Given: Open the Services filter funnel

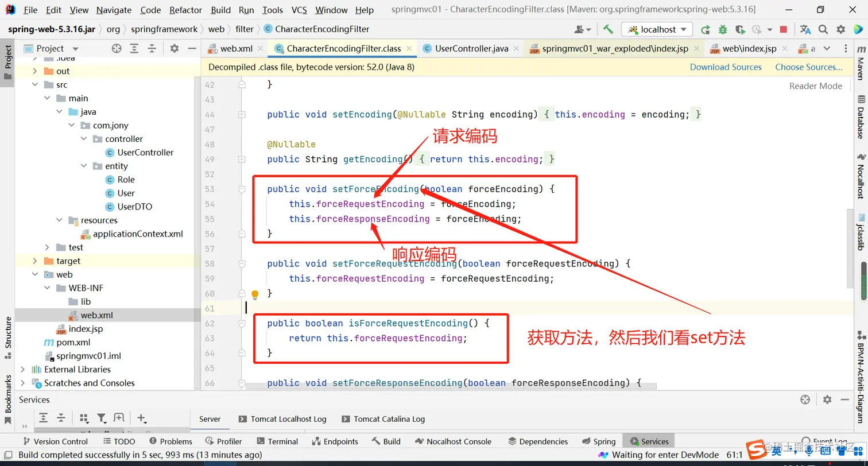Looking at the screenshot, I should click(x=102, y=418).
